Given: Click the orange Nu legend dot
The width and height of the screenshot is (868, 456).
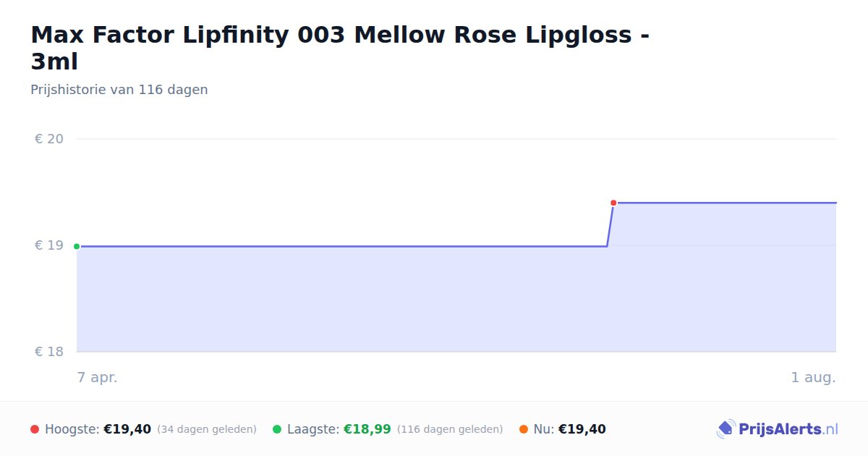Looking at the screenshot, I should point(524,429).
